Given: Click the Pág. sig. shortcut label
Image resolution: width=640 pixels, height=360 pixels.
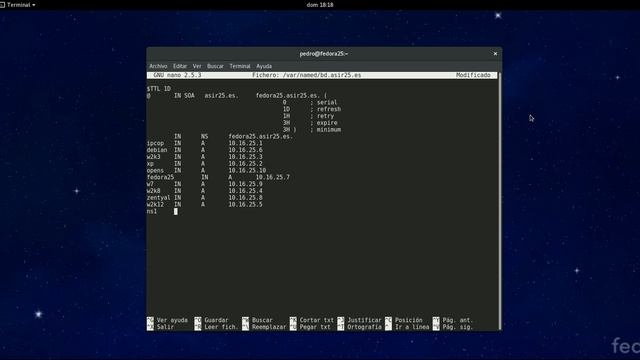Looking at the screenshot, I should (x=458, y=327).
